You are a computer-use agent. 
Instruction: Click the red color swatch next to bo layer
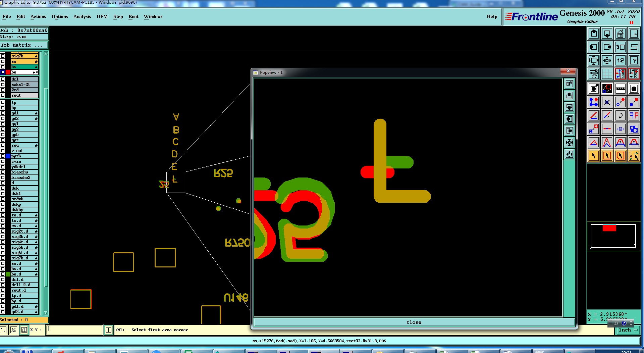[8, 72]
